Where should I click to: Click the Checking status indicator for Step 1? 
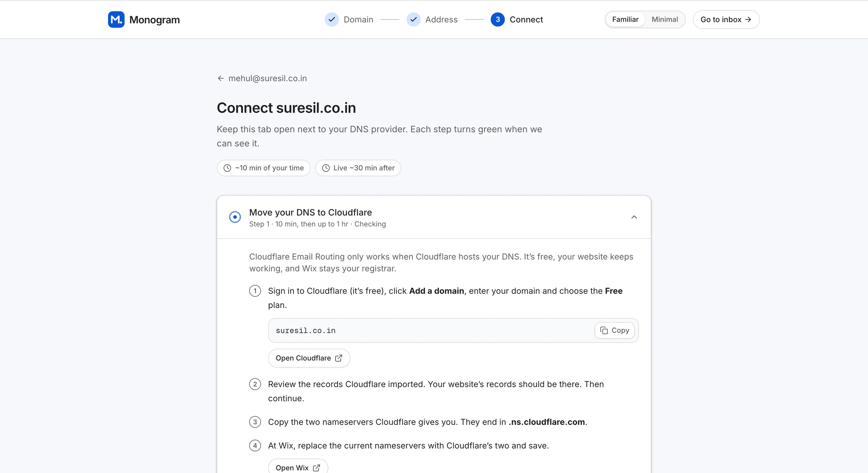[x=235, y=217]
